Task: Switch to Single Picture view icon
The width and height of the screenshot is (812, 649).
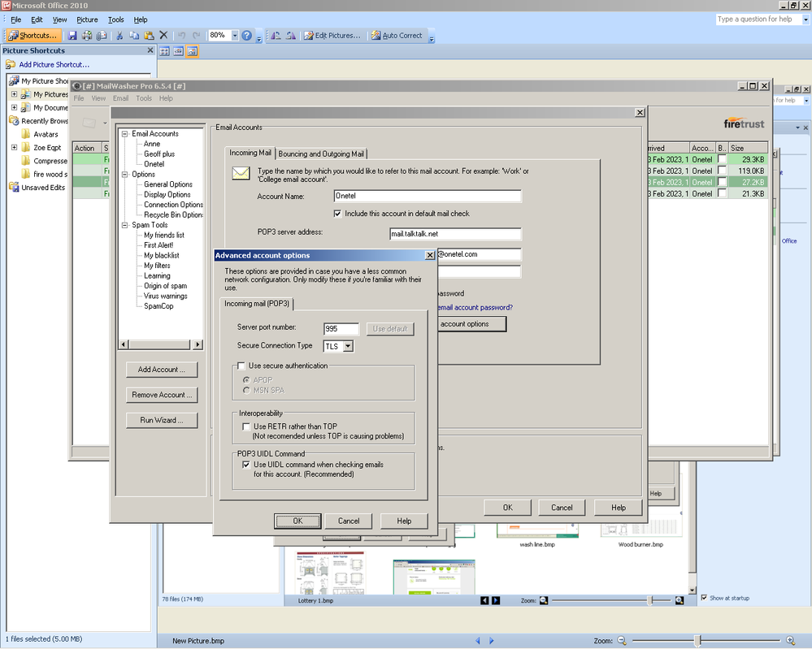Action: (x=192, y=51)
